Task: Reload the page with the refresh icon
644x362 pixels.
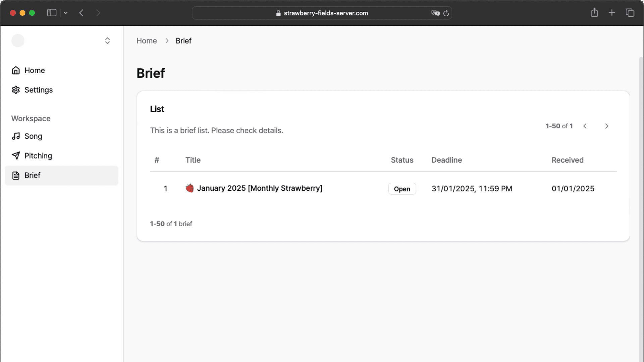Action: coord(446,13)
